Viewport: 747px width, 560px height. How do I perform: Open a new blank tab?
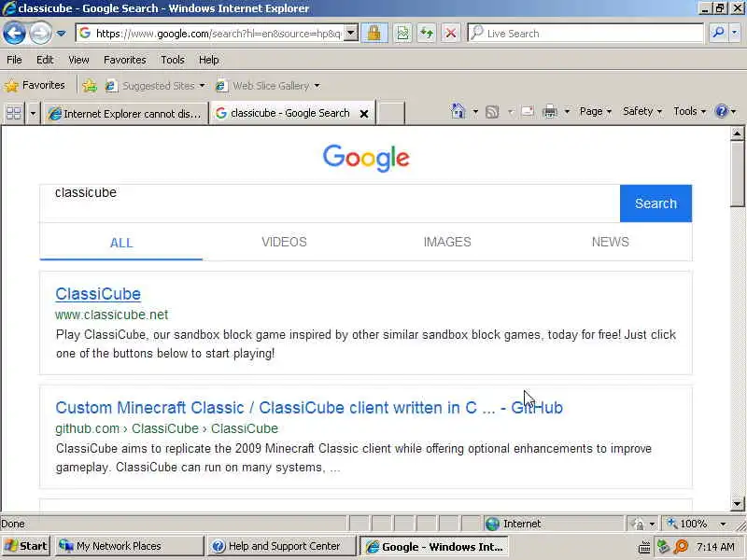click(390, 113)
